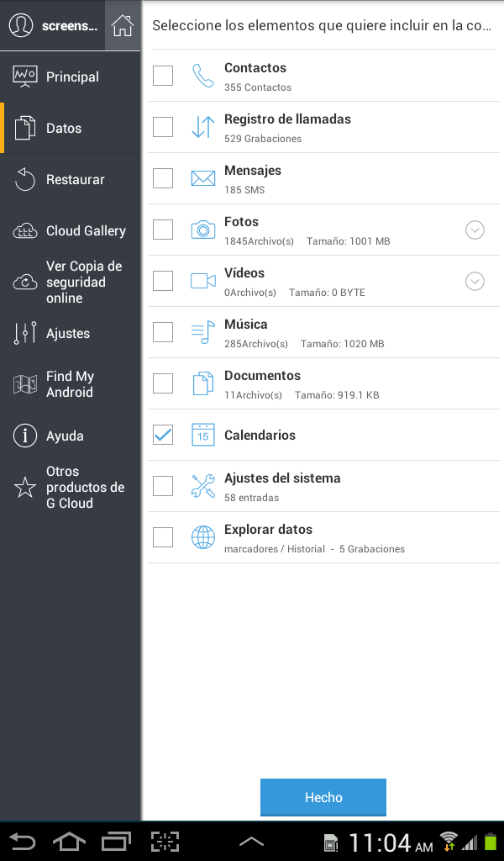Viewport: 504px width, 861px height.
Task: Check the Mensajes checkbox
Action: point(163,178)
